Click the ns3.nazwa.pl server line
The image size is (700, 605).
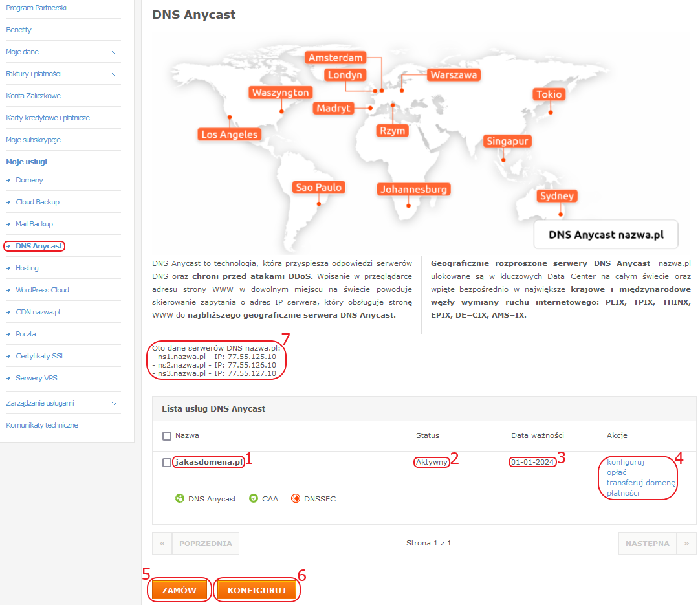(x=214, y=373)
